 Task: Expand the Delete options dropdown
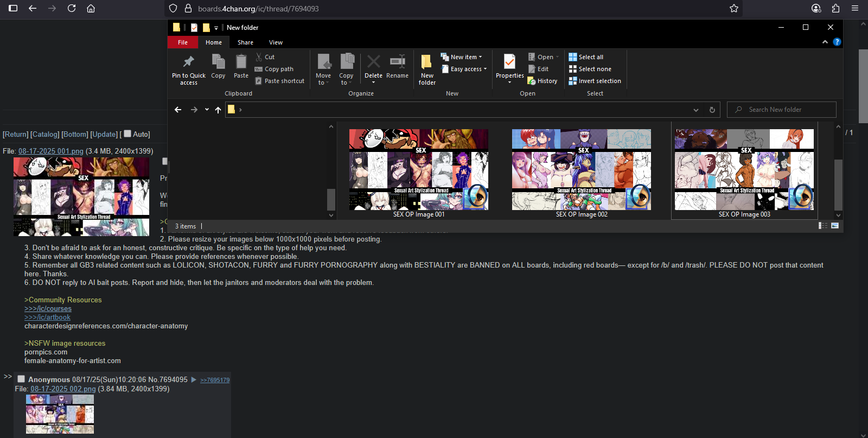(373, 82)
